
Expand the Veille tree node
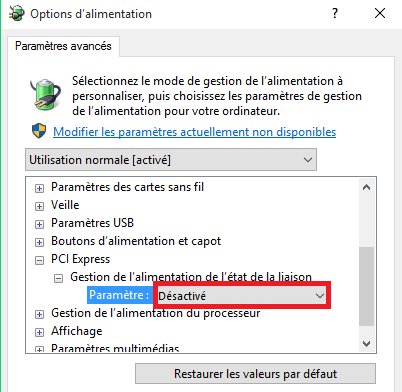coord(39,206)
